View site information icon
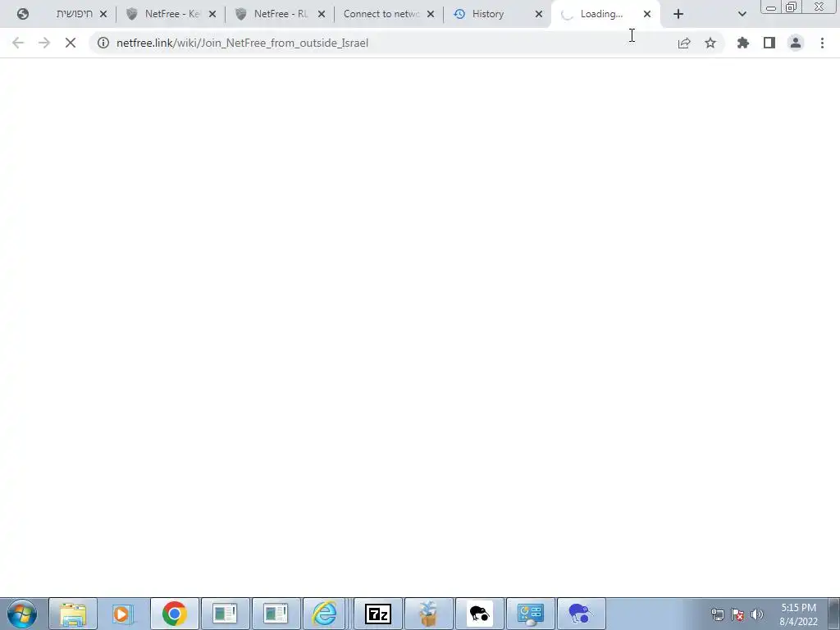Image resolution: width=840 pixels, height=630 pixels. tap(103, 43)
